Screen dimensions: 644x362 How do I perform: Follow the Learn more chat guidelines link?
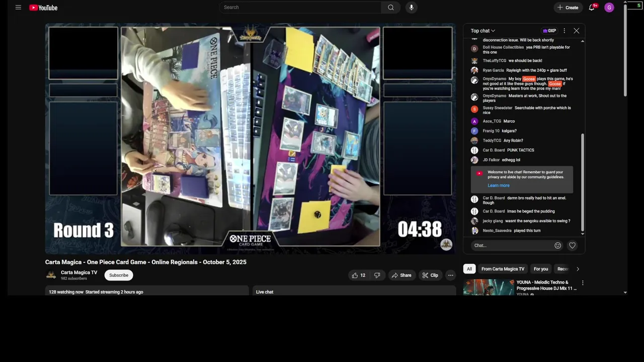(x=499, y=186)
